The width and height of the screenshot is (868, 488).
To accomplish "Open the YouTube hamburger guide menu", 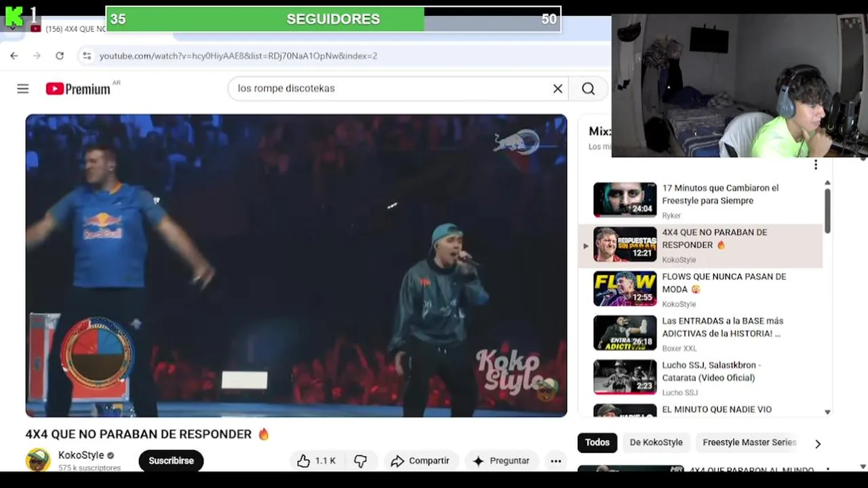I will point(23,89).
